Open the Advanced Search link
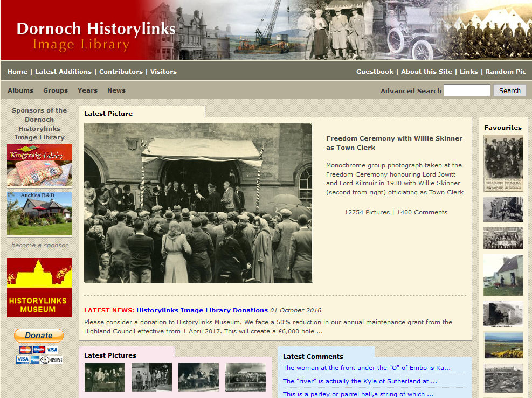Image resolution: width=532 pixels, height=398 pixels. pyautogui.click(x=411, y=91)
